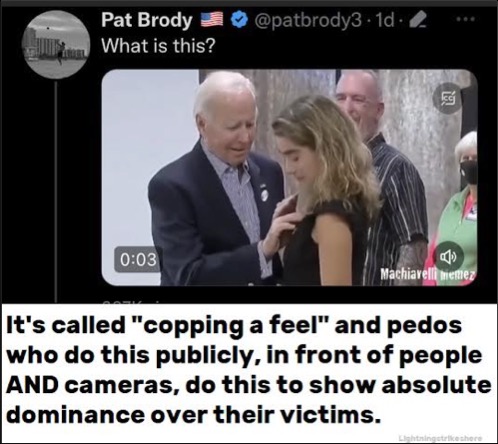Click the American flag emoji after the name
The width and height of the screenshot is (498, 444).
[x=211, y=20]
